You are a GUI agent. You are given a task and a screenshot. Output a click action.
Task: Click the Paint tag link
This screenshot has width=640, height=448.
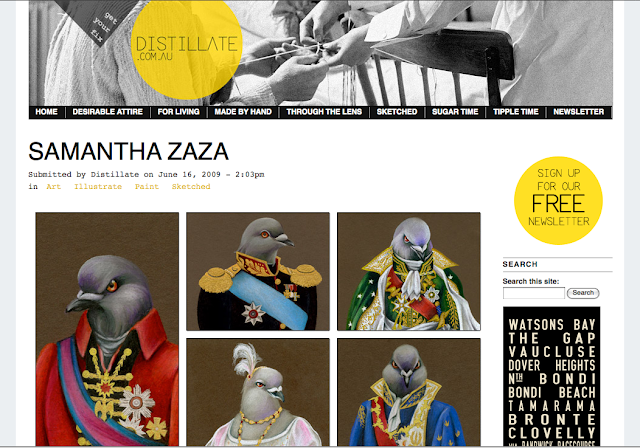click(x=147, y=186)
